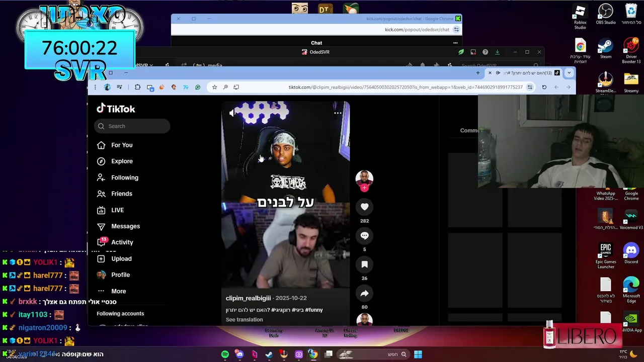Click See translation under caption

coord(244,320)
